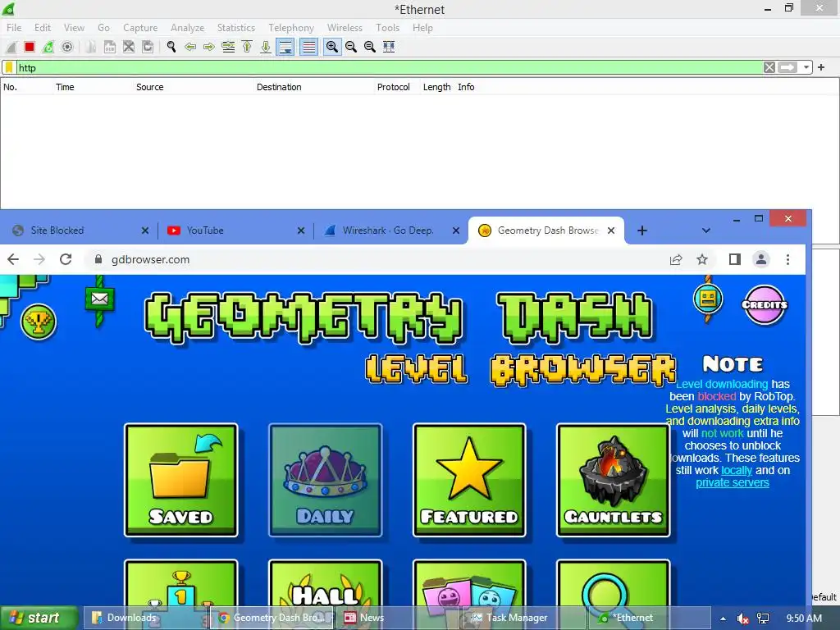Open the Featured levels tile
This screenshot has width=840, height=630.
point(469,480)
